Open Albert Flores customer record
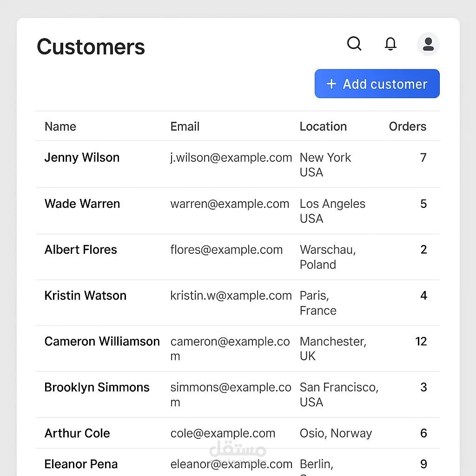This screenshot has height=476, width=476. click(81, 250)
